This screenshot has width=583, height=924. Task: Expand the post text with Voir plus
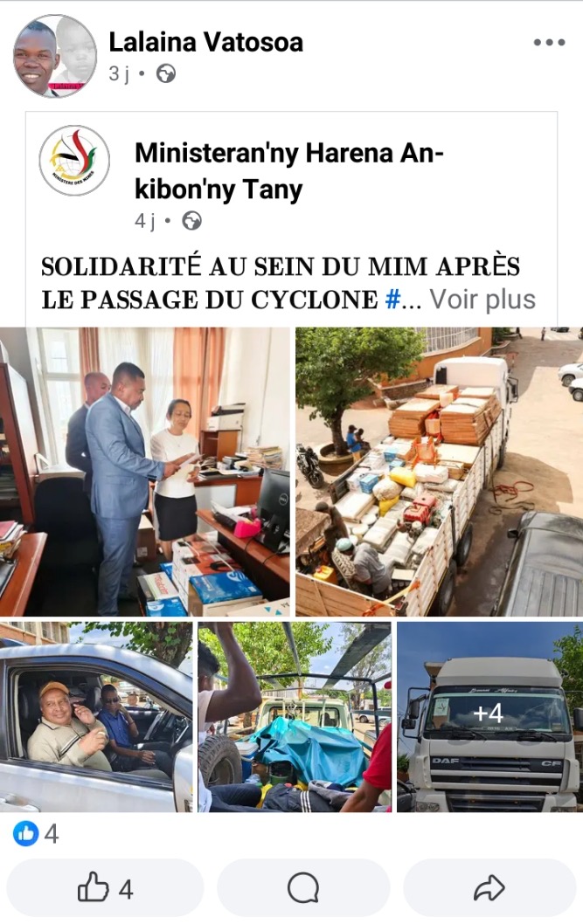pos(482,300)
